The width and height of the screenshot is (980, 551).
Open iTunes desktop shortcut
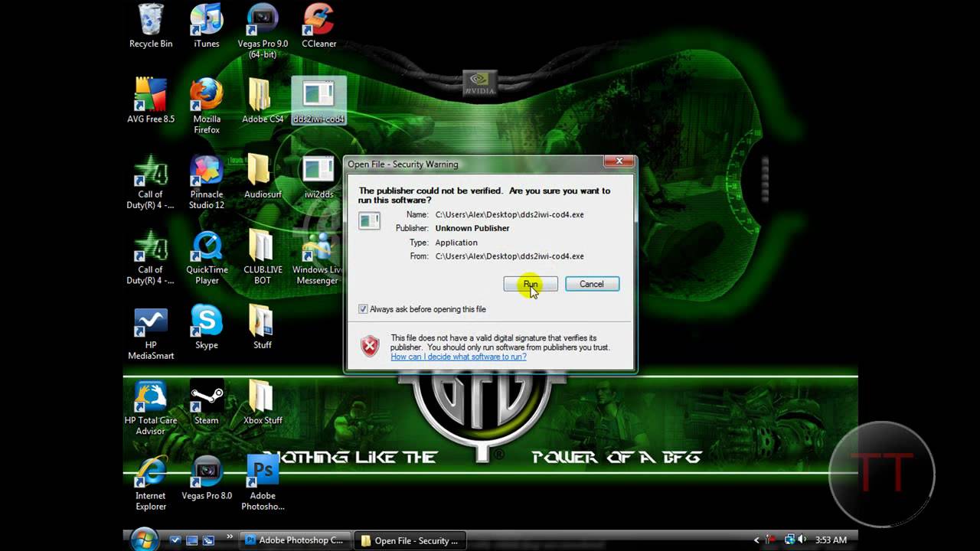pos(207,27)
